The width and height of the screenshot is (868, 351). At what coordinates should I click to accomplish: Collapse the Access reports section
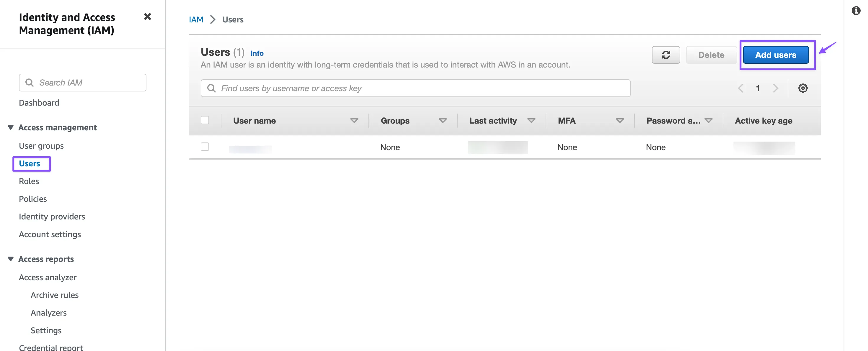point(11,259)
